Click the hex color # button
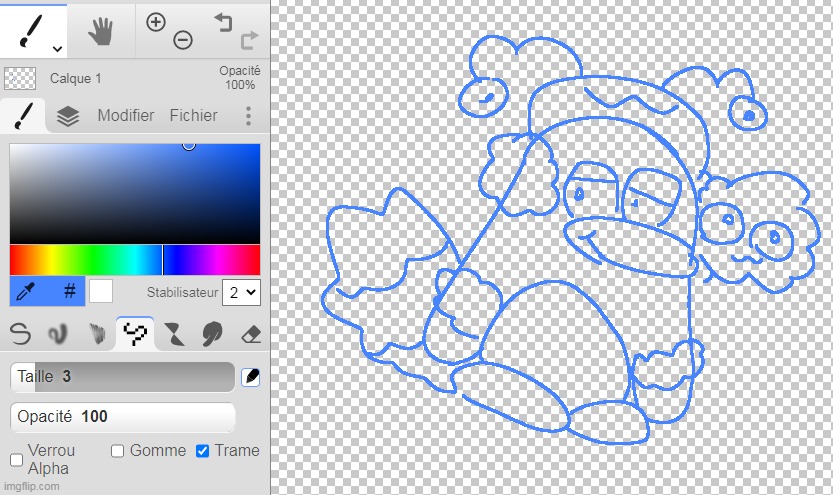Screen dimensions: 833x495 (70, 291)
